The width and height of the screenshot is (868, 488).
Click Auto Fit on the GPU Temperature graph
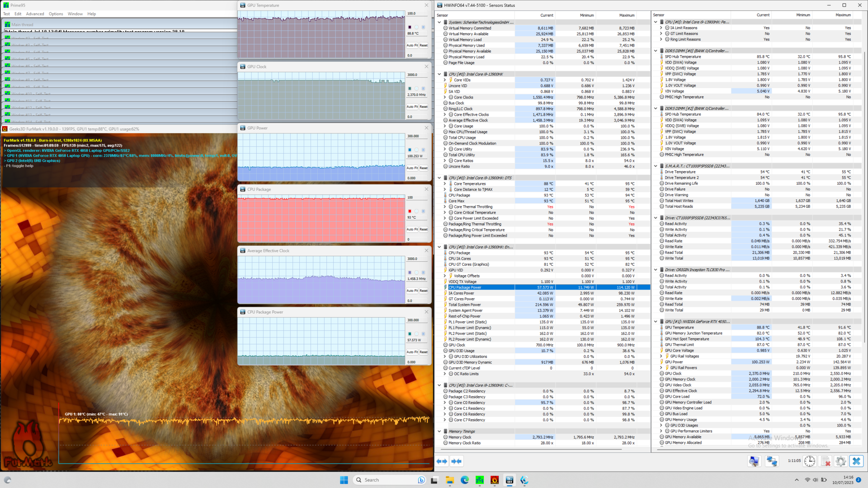[412, 45]
